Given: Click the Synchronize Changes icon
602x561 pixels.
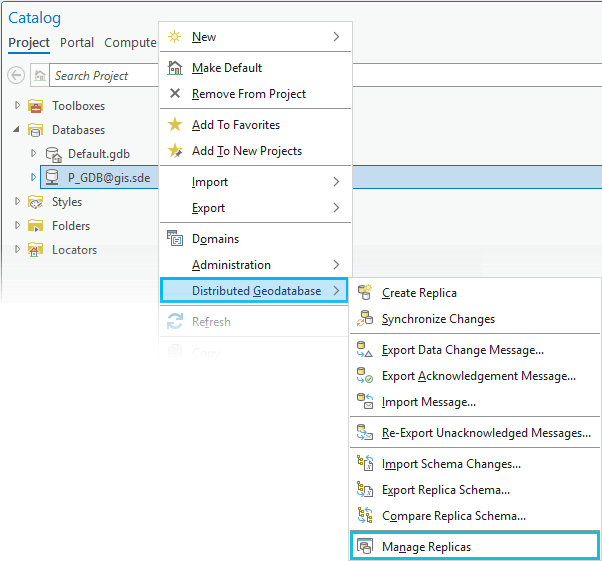Looking at the screenshot, I should [x=365, y=318].
